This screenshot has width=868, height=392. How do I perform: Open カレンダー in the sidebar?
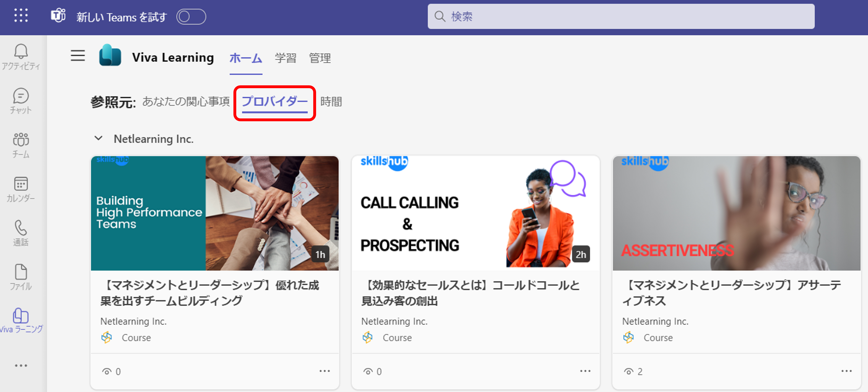[21, 189]
